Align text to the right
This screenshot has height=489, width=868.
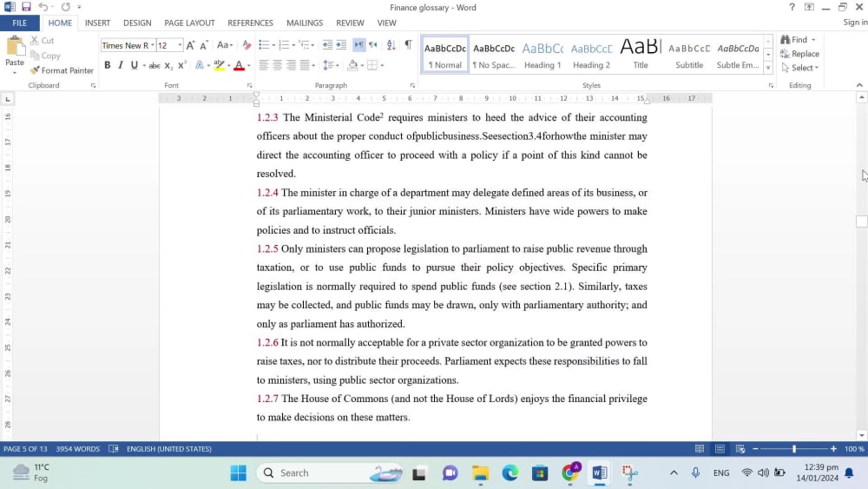click(291, 65)
